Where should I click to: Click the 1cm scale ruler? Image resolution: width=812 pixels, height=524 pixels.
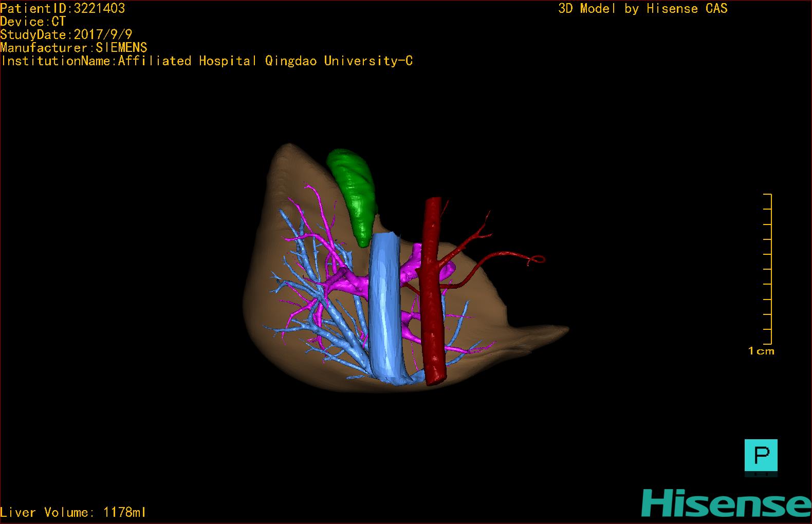pos(767,269)
